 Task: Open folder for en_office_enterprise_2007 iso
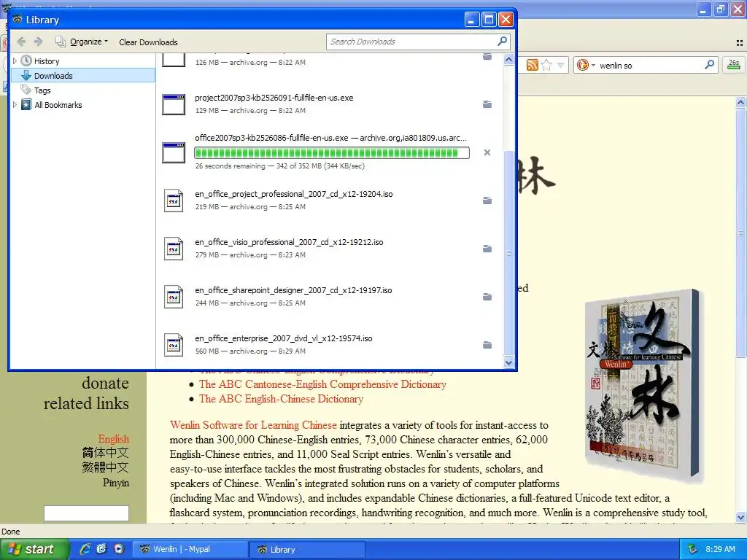pyautogui.click(x=487, y=345)
